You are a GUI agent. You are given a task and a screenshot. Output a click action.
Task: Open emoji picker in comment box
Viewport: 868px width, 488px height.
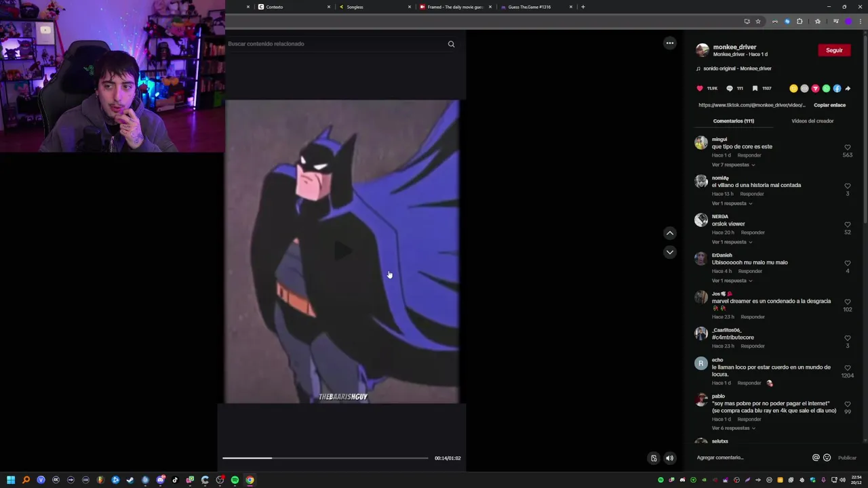pyautogui.click(x=827, y=457)
